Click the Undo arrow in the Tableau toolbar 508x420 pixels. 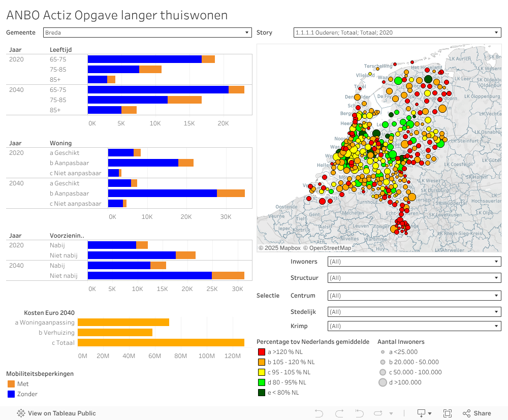tap(319, 413)
